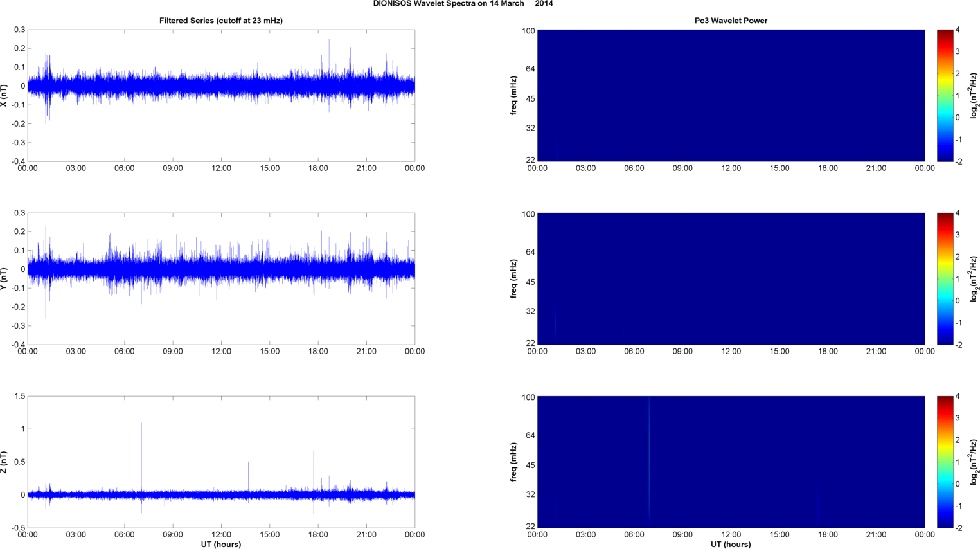Click 'UT (hours)' label under Z series plot
980x549 pixels.
coord(221,544)
